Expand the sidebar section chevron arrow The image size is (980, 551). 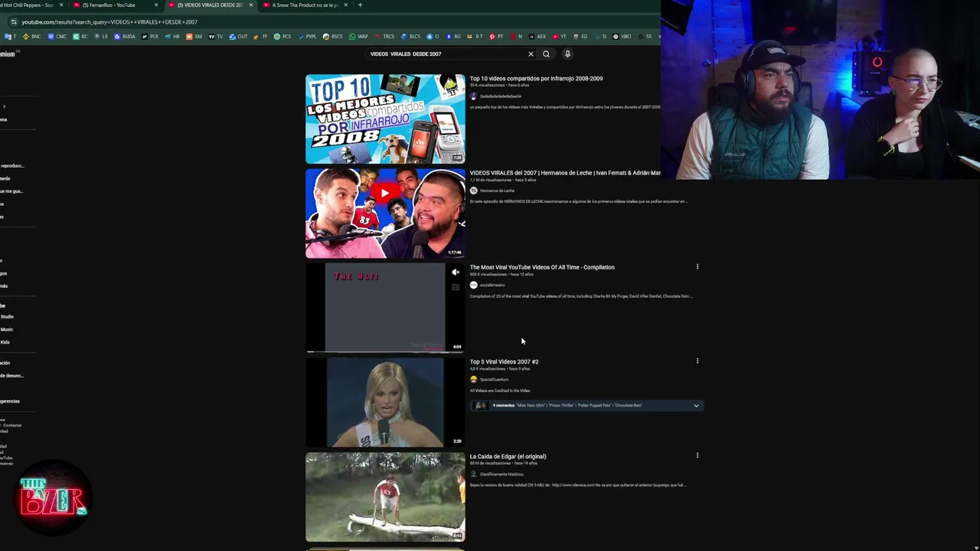(x=4, y=106)
